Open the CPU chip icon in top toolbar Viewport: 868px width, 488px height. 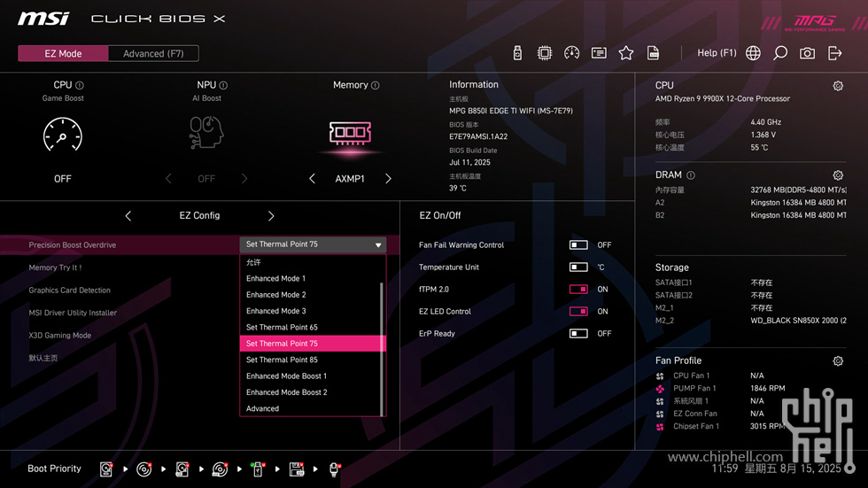click(544, 53)
